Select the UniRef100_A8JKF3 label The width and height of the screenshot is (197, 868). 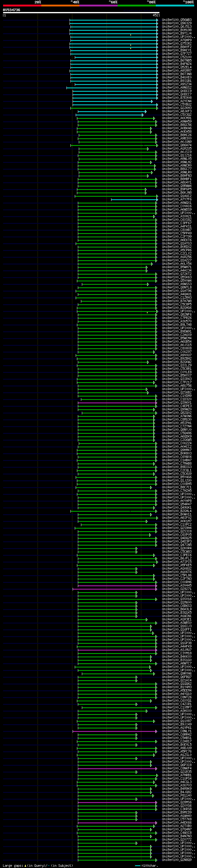[x=177, y=111]
